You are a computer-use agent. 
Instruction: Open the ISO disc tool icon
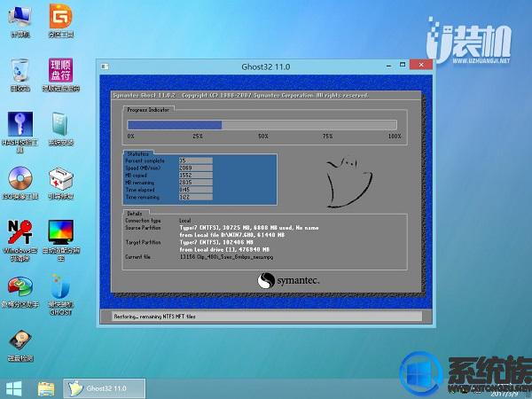[20, 179]
